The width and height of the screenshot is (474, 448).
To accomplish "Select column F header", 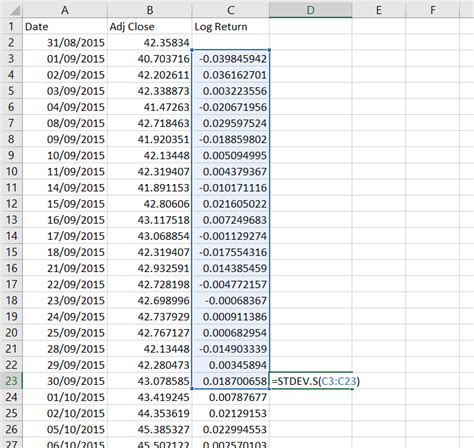I will point(433,10).
